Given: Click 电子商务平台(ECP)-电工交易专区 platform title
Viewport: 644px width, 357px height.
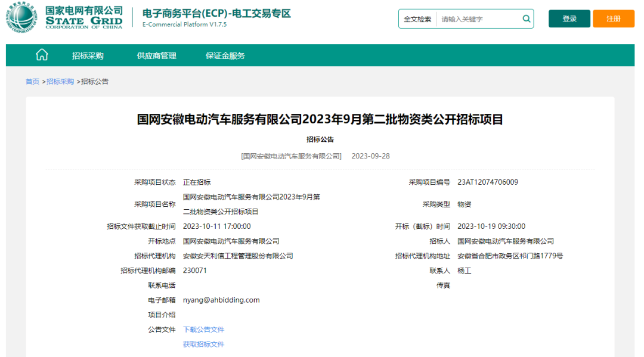Looking at the screenshot, I should 216,14.
